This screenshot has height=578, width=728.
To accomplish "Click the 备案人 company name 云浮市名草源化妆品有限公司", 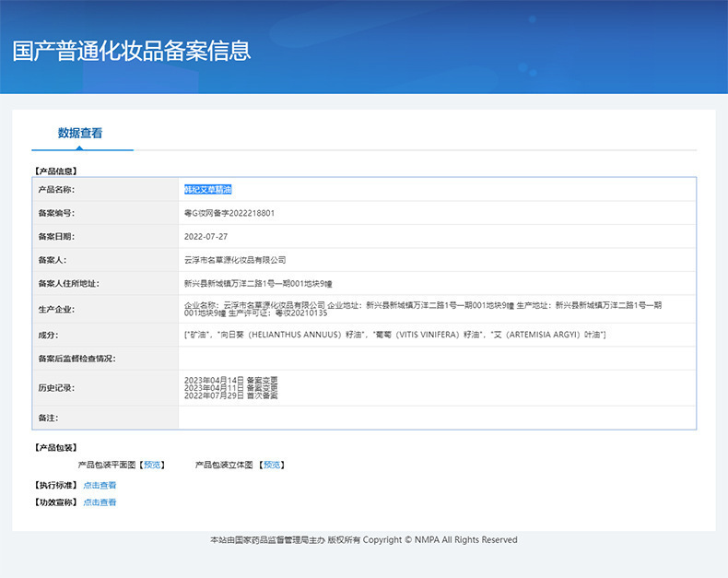I will (x=235, y=260).
